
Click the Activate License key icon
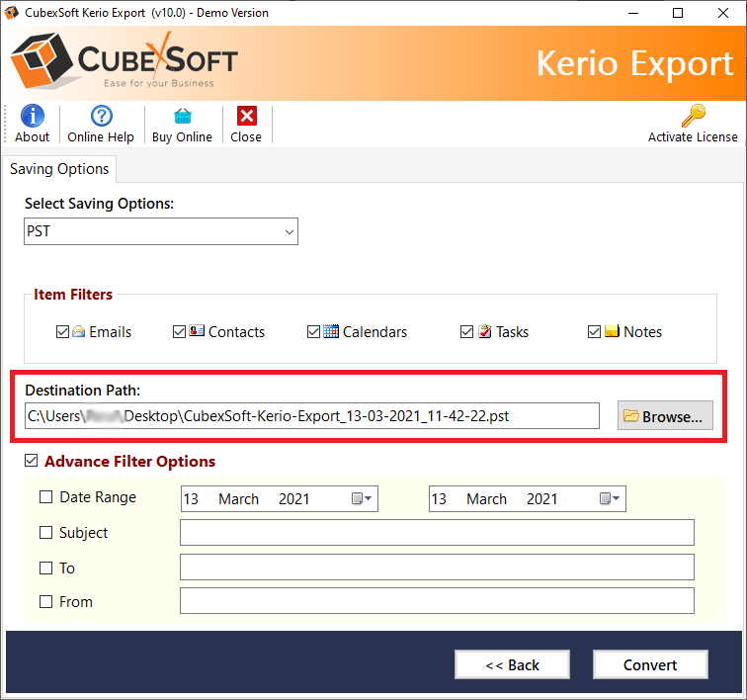tap(694, 116)
